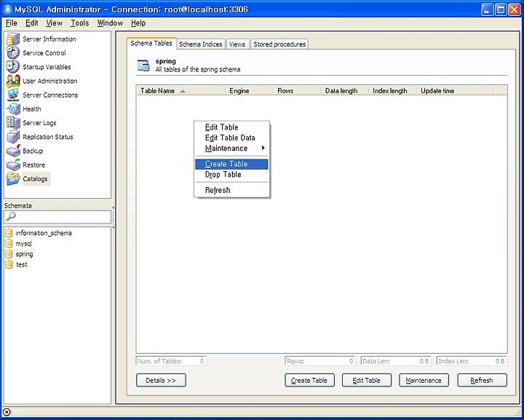The height and width of the screenshot is (420, 524).
Task: Click the Startup Variables icon
Action: [13, 67]
